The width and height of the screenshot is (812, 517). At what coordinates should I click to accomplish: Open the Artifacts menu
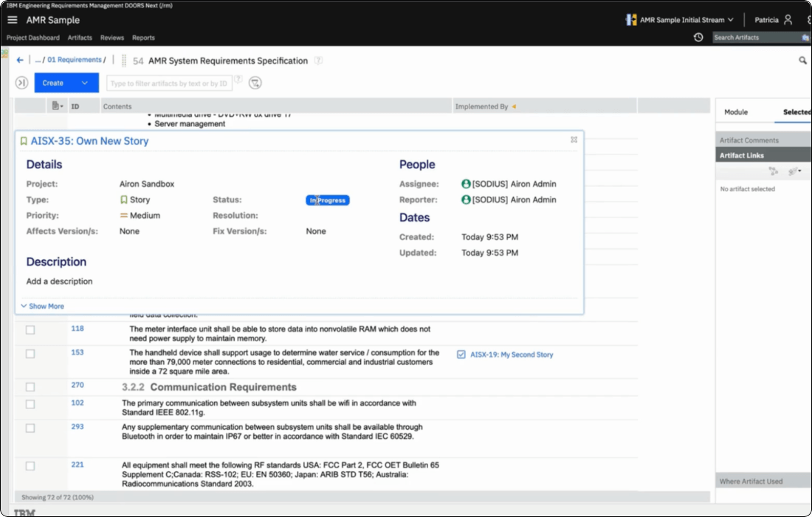[80, 38]
